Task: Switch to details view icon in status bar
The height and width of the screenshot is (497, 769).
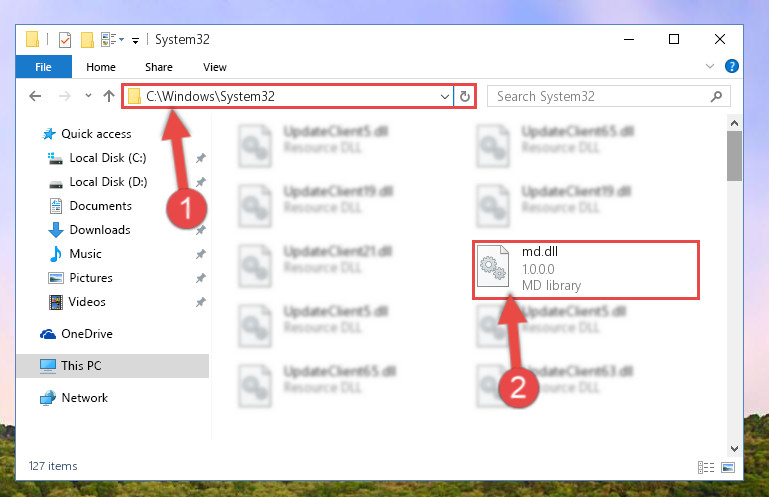Action: point(706,467)
